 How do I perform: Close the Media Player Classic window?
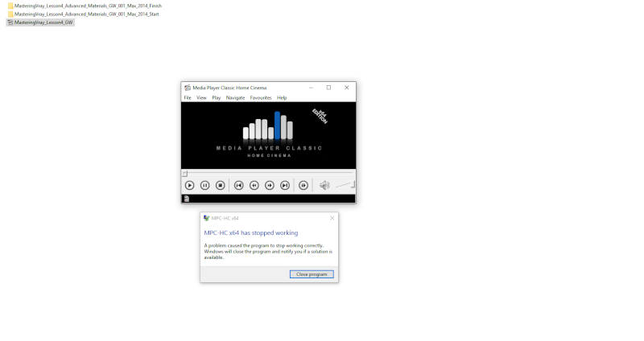point(347,88)
